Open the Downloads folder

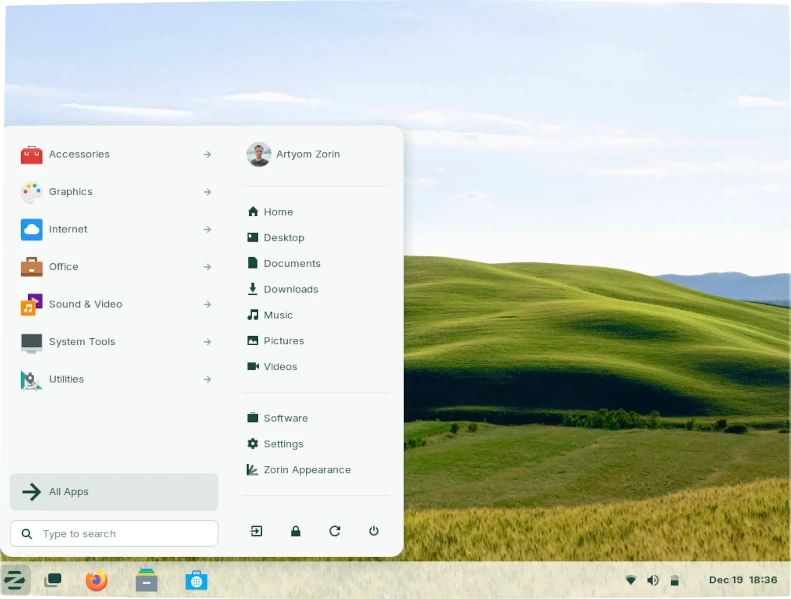[290, 289]
